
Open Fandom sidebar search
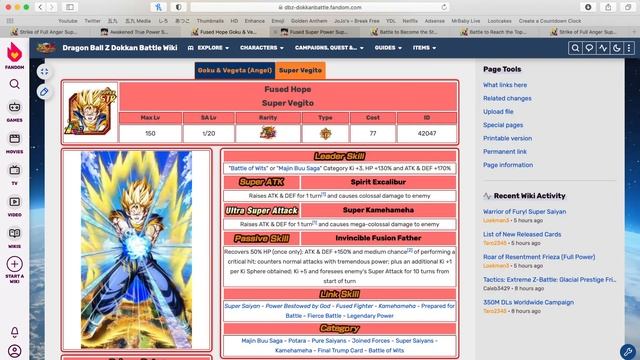tap(14, 84)
